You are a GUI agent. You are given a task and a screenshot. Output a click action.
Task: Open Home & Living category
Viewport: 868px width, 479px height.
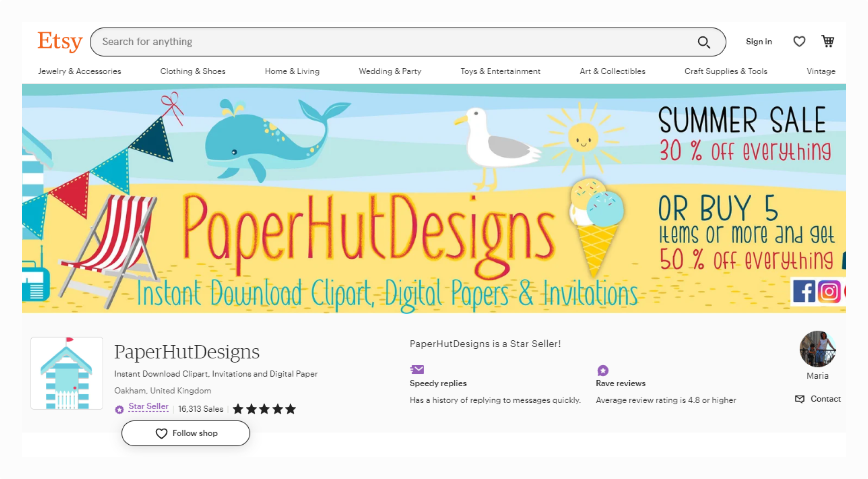[292, 71]
